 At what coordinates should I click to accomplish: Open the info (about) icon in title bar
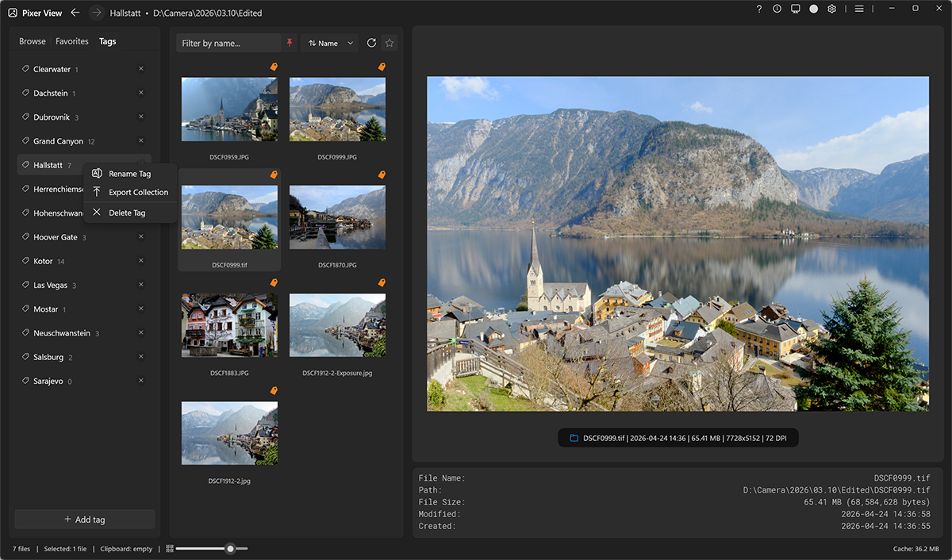(777, 9)
